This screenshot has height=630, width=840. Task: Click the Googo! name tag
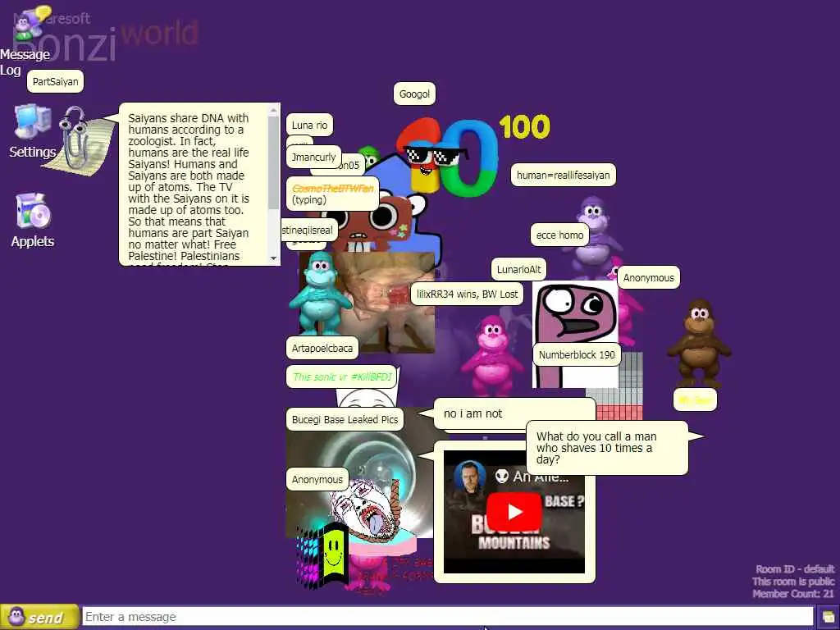coord(414,94)
